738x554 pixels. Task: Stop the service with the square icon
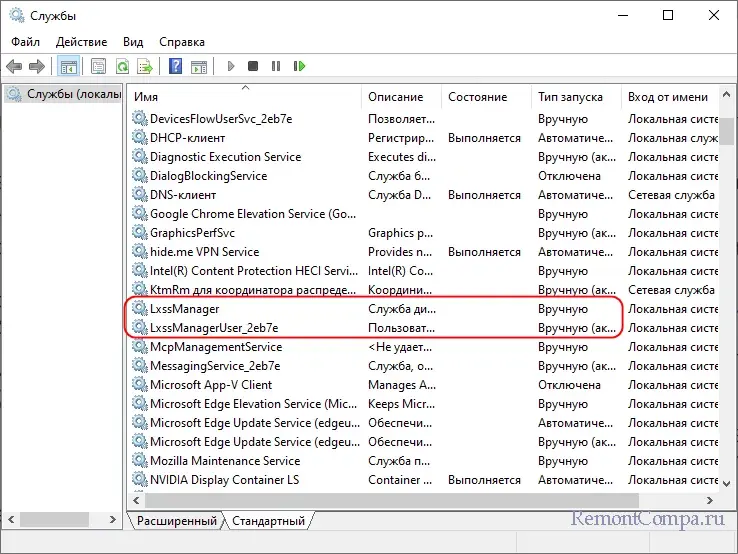[253, 67]
